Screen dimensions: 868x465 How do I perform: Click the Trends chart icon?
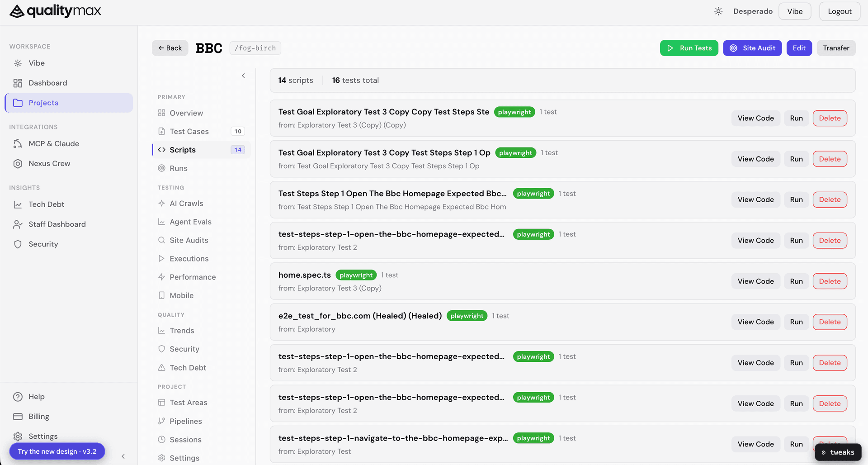click(x=161, y=331)
